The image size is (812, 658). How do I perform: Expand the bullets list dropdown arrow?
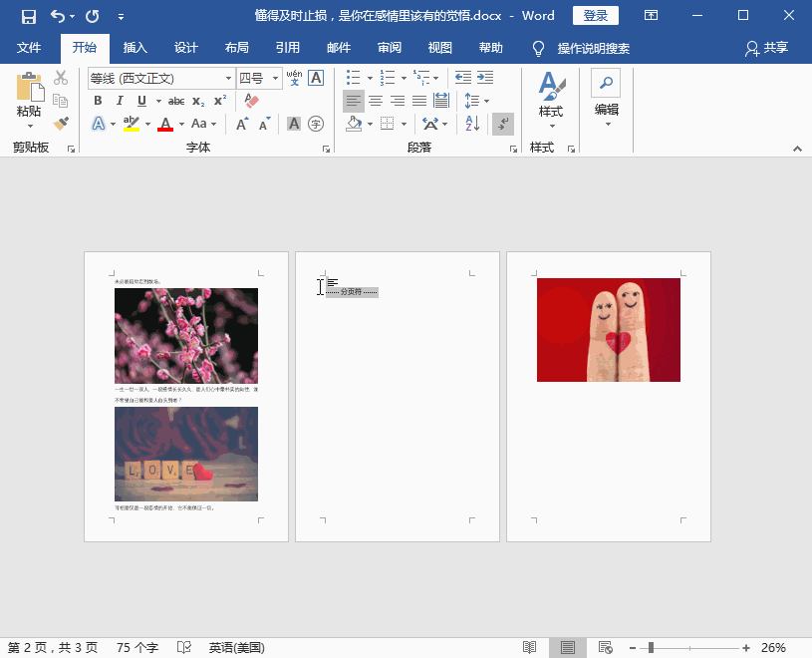[x=370, y=78]
